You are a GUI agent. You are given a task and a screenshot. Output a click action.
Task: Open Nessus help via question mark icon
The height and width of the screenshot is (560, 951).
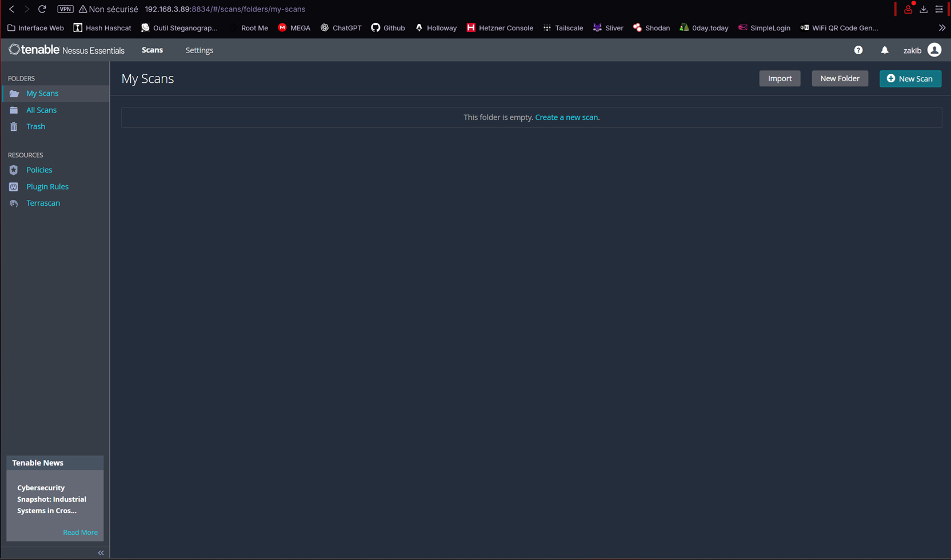click(x=858, y=50)
